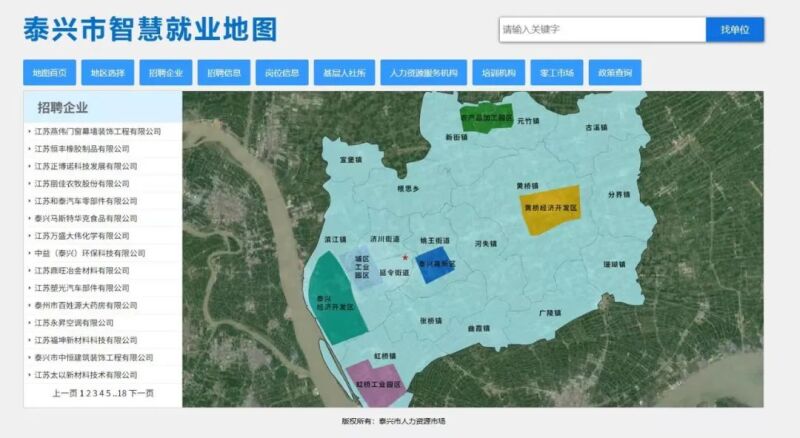Image resolution: width=800 pixels, height=438 pixels.
Task: Open the 地图首页 navigation tab
Action: (x=49, y=73)
